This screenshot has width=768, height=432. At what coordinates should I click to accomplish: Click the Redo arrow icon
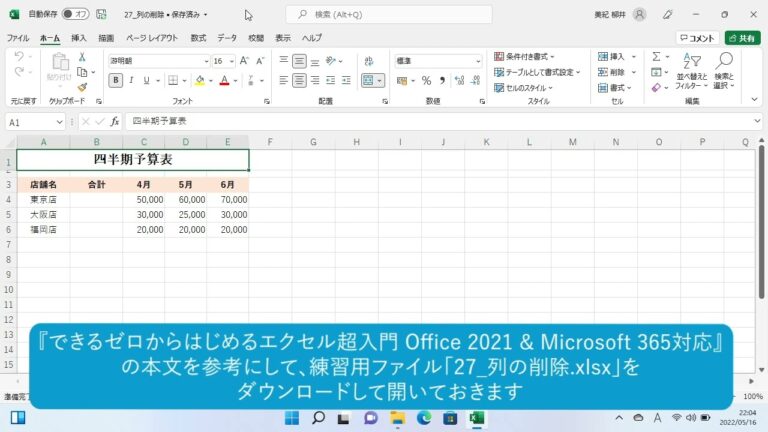coord(19,72)
